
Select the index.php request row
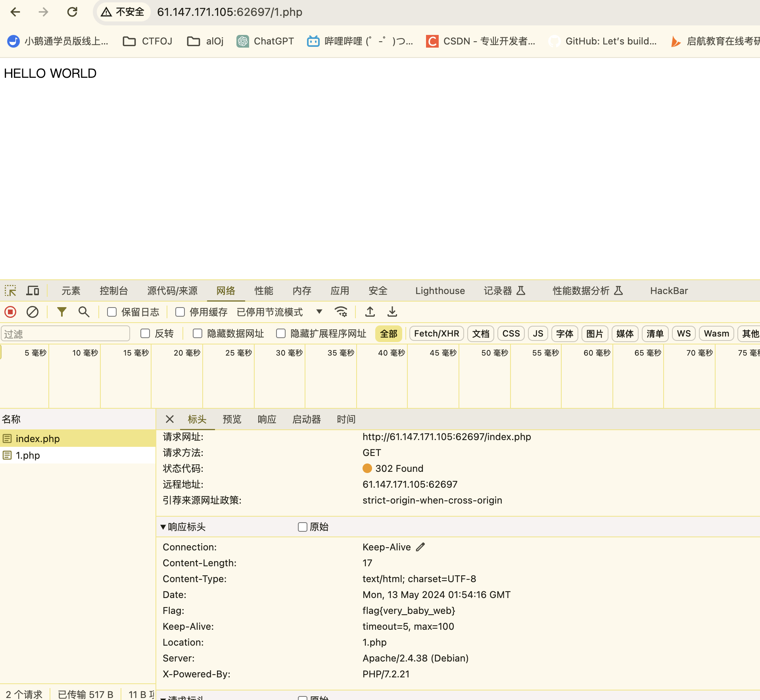[78, 438]
